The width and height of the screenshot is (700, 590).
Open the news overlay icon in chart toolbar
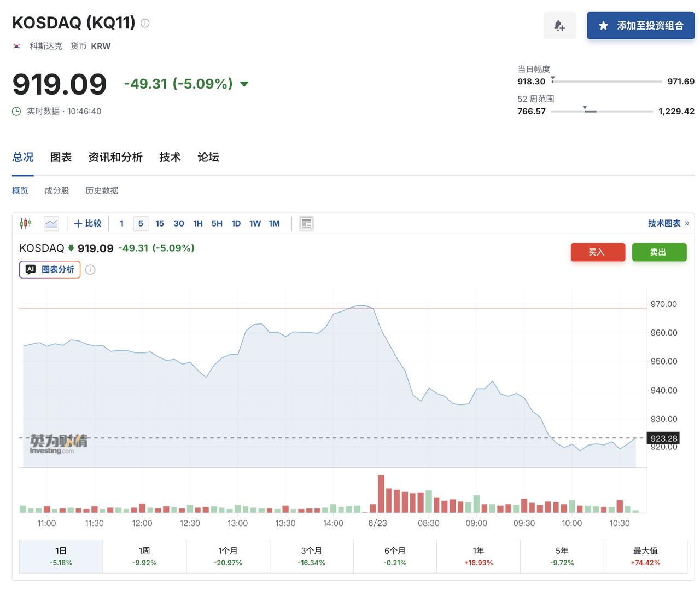coord(306,223)
